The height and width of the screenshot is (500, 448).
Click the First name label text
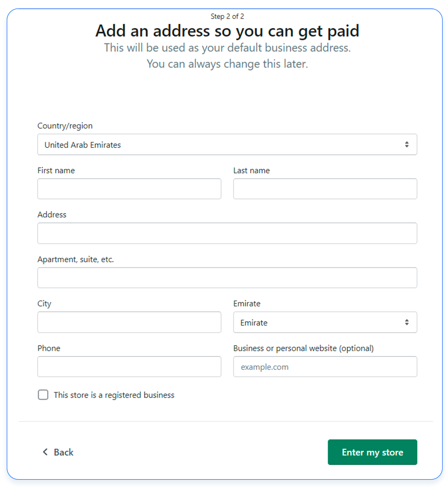pos(56,171)
